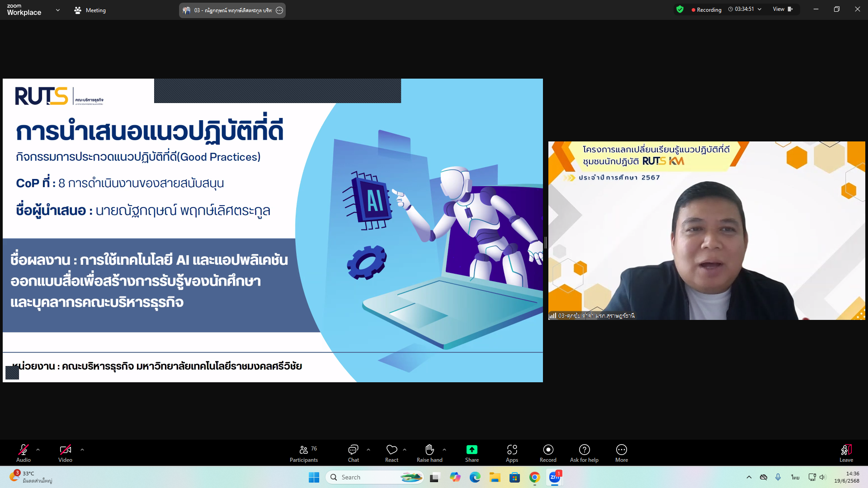868x488 pixels.
Task: Click presenter video thumbnail
Action: pyautogui.click(x=707, y=230)
